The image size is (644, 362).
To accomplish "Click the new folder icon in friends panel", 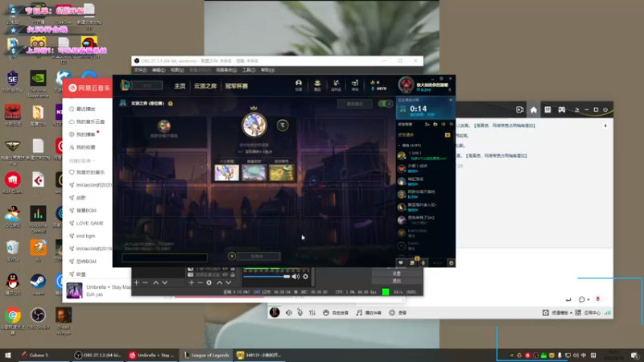I will tap(436, 124).
